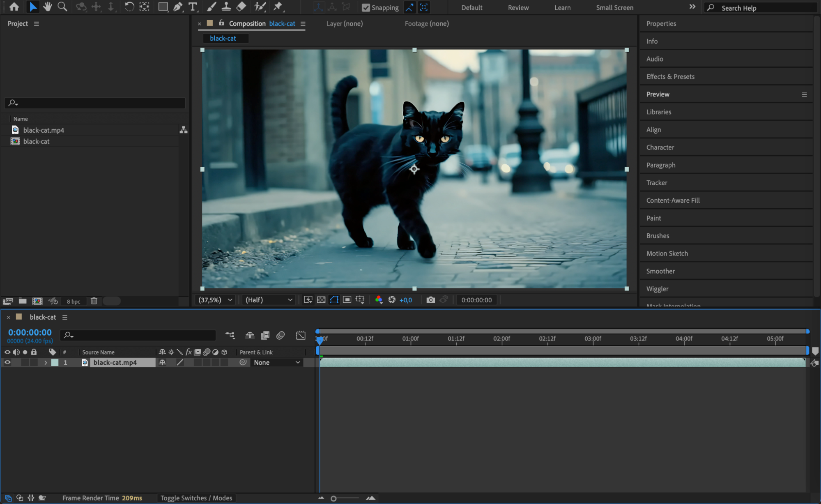
Task: Open the Effects & Presets panel
Action: (670, 76)
